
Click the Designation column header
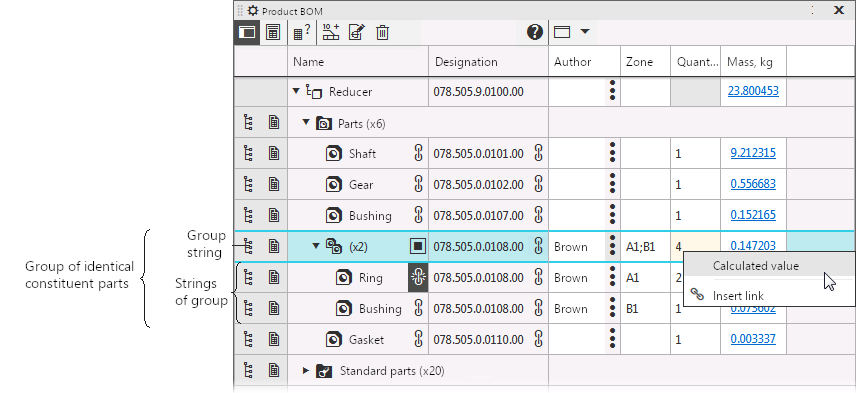click(489, 62)
